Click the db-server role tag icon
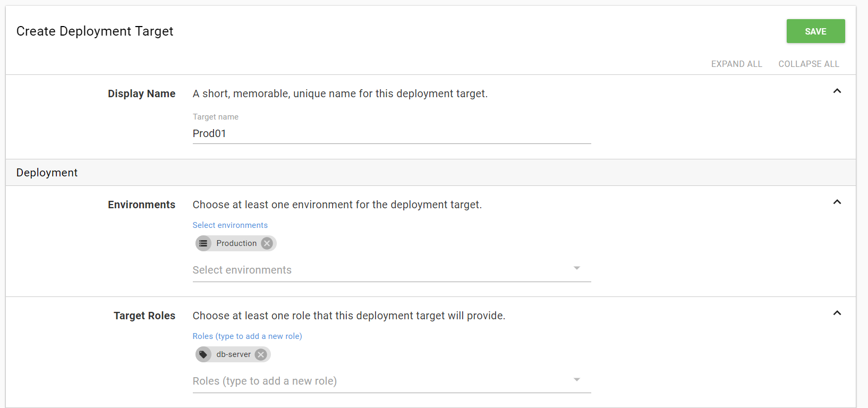868x408 pixels. tap(203, 354)
